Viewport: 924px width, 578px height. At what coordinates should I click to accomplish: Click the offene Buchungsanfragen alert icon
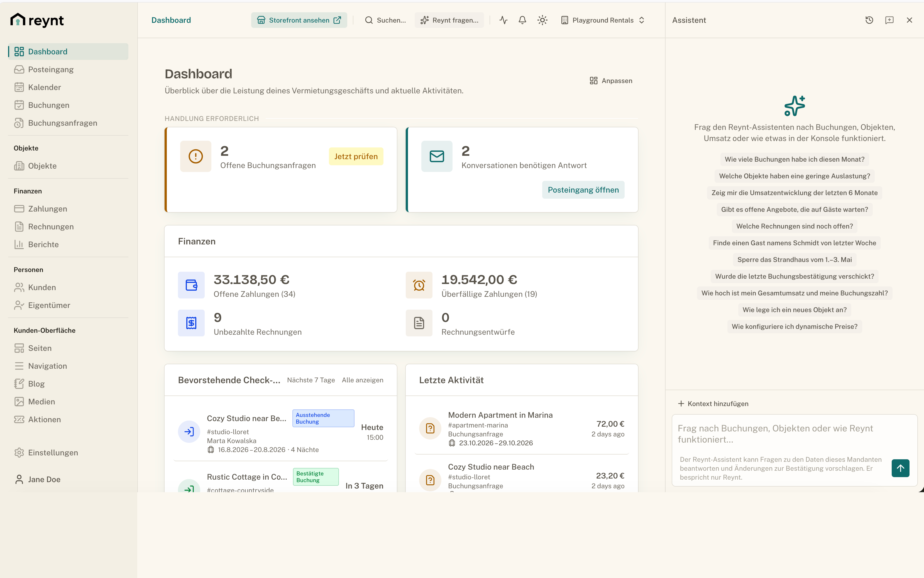(x=195, y=156)
